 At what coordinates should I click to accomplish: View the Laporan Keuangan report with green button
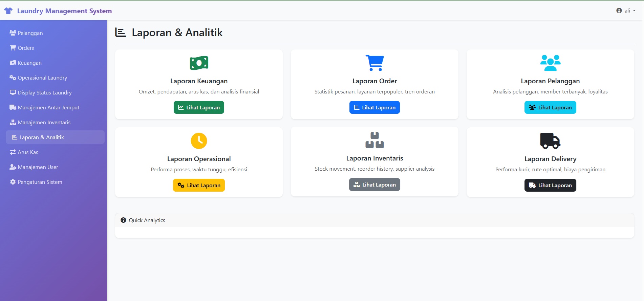click(x=199, y=108)
